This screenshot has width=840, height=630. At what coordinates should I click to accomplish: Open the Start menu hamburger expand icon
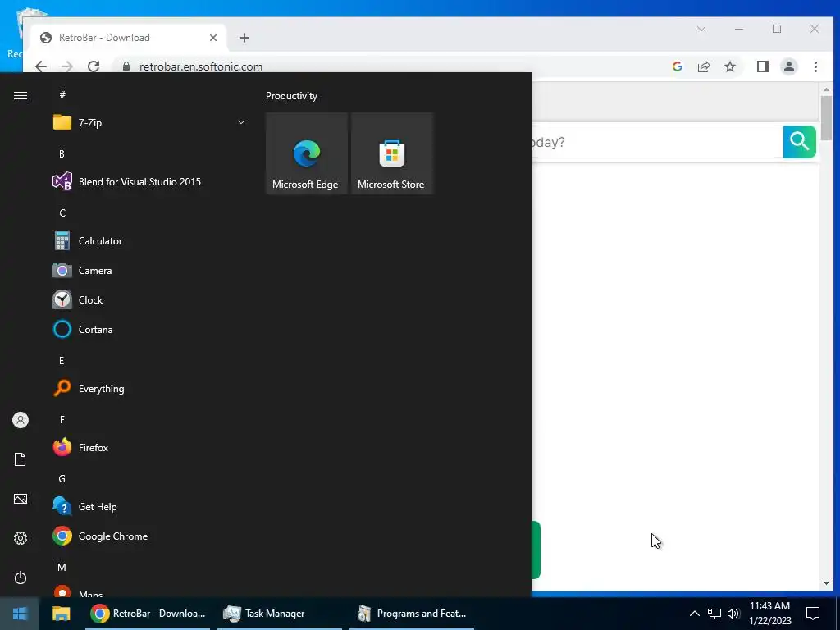click(21, 95)
